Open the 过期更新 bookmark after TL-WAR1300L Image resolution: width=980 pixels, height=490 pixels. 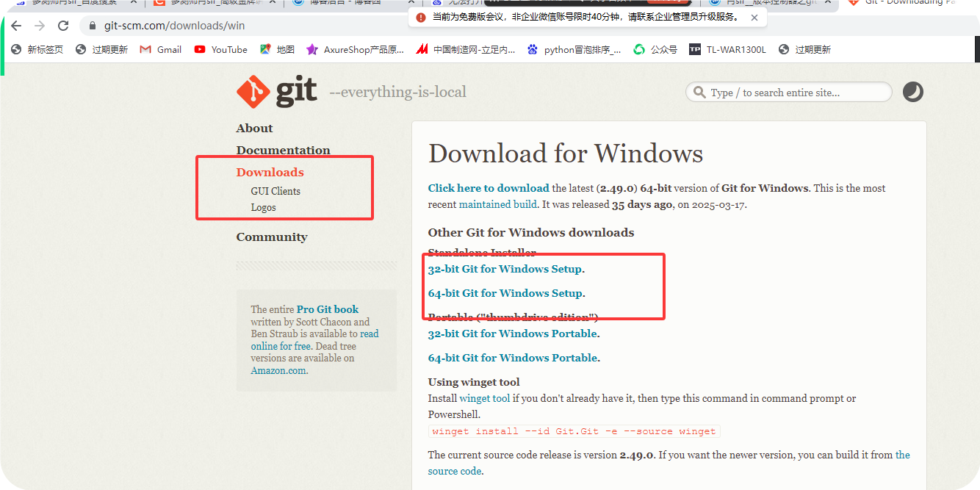tap(805, 50)
